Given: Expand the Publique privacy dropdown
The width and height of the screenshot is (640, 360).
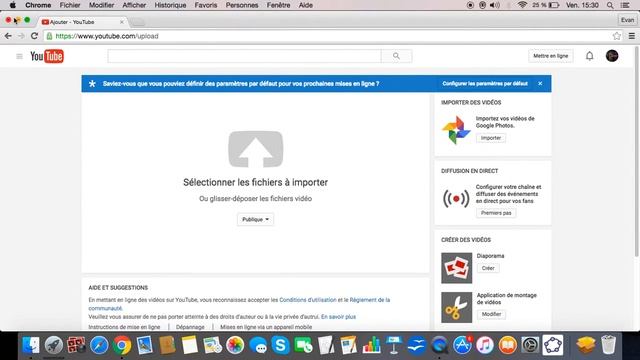Looking at the screenshot, I should 256,219.
